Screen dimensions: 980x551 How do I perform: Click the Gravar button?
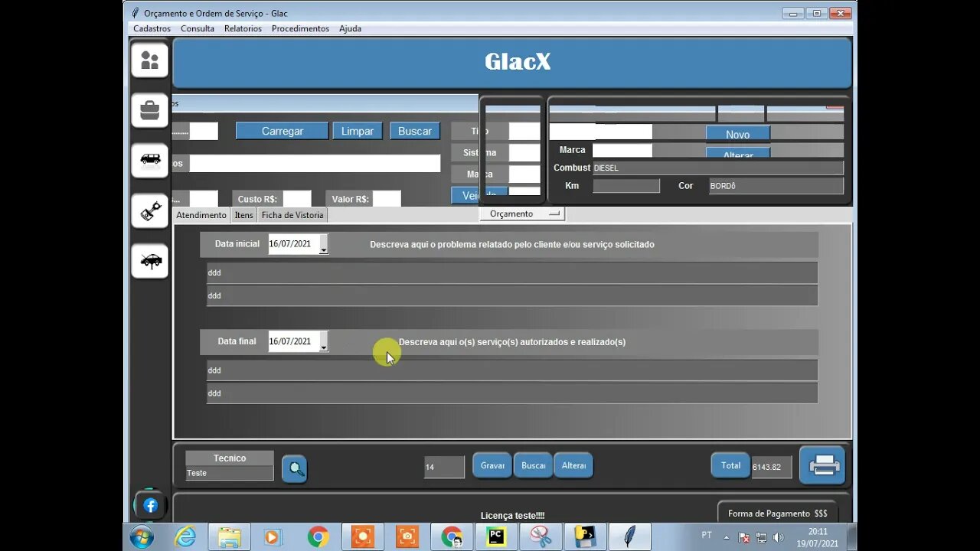(x=492, y=465)
